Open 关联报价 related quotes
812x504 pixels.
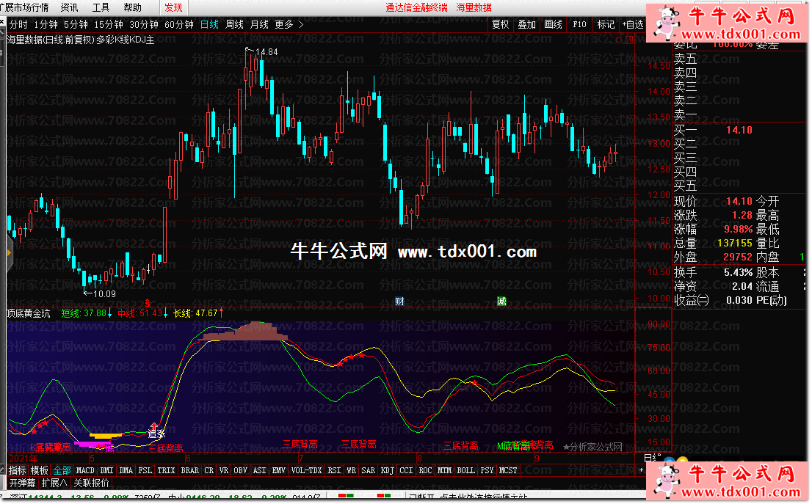point(91,483)
